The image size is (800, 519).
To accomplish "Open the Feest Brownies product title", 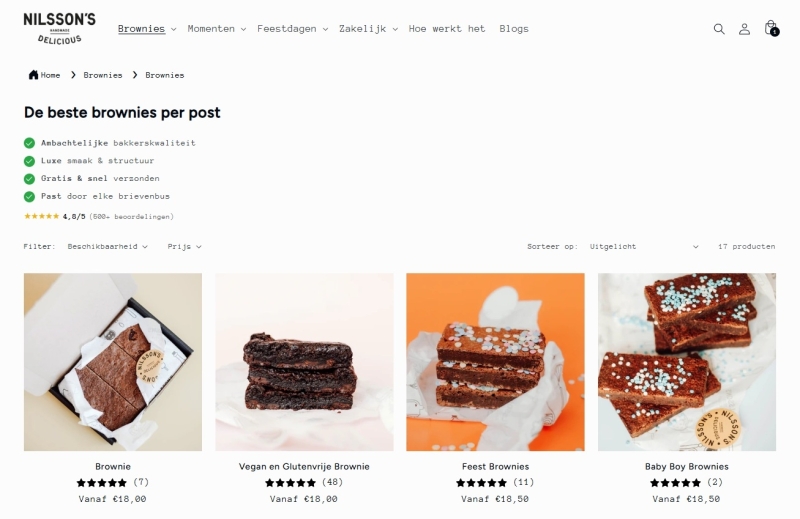I will (x=495, y=466).
